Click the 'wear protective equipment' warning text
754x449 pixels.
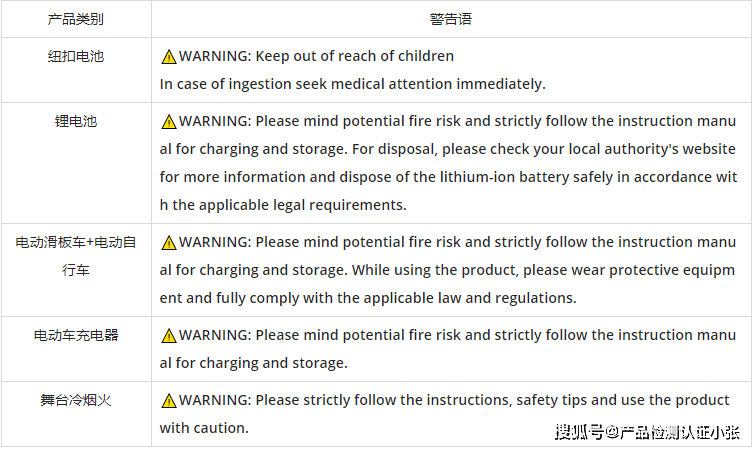click(x=447, y=284)
